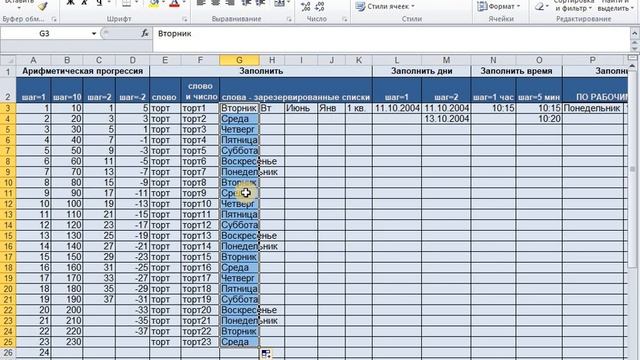Click cell M4 with 13.10.2004

[446, 119]
